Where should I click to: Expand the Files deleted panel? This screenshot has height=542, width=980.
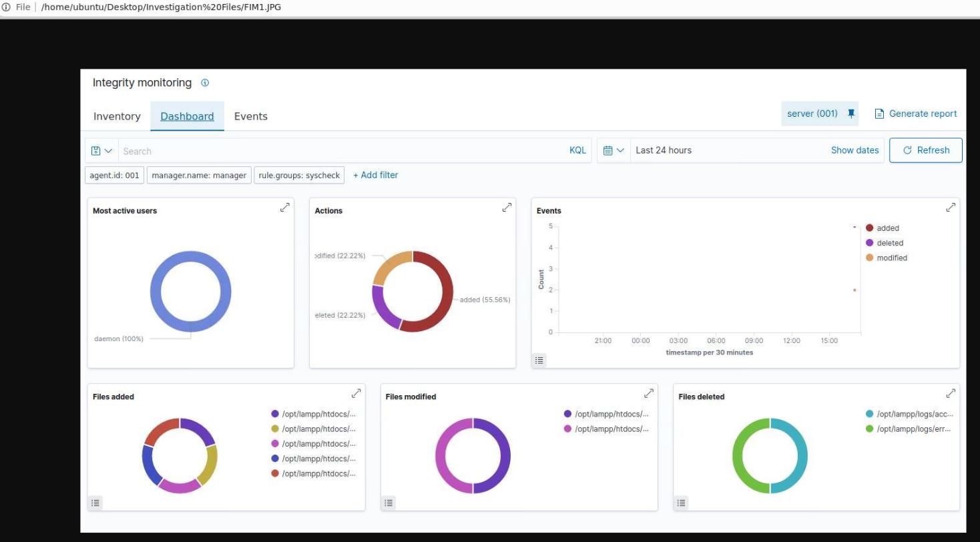pos(951,393)
